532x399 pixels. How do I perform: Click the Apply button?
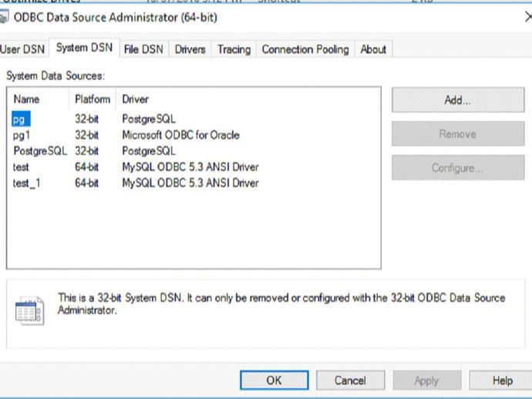pos(427,381)
